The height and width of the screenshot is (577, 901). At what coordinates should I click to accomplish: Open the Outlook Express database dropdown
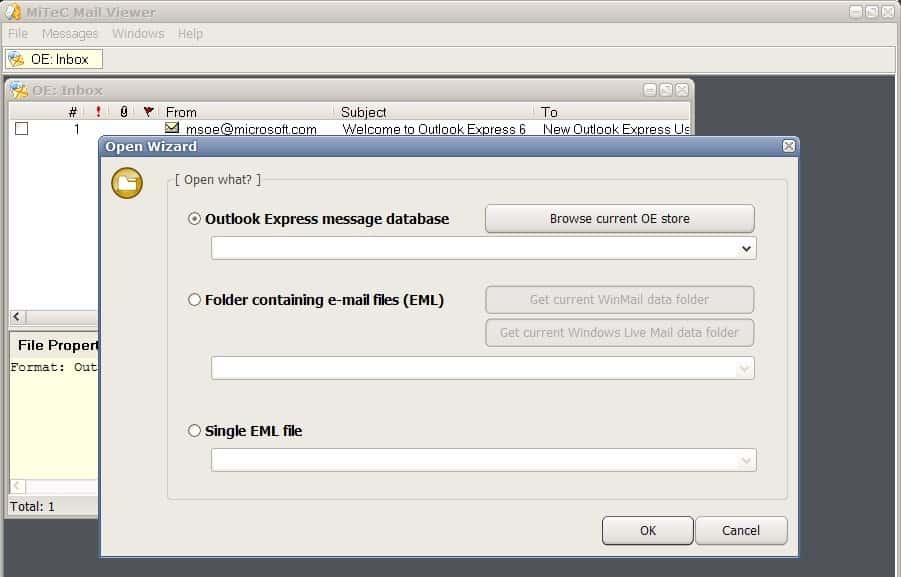click(x=748, y=248)
